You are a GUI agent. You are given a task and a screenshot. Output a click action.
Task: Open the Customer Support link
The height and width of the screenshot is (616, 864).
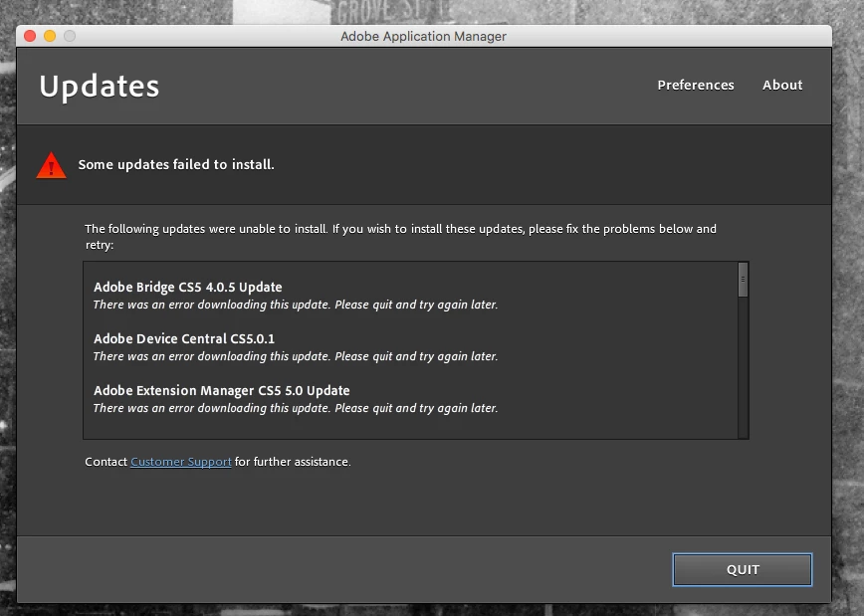181,462
